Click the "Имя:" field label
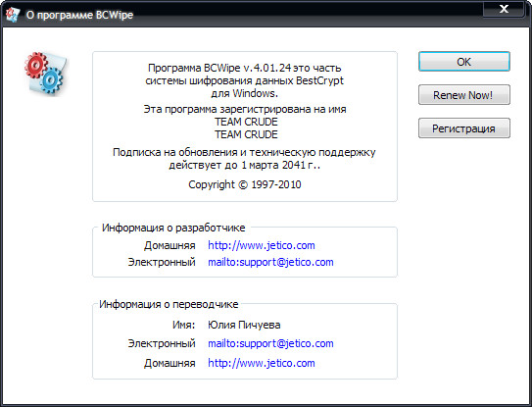The height and width of the screenshot is (407, 532). [x=184, y=325]
